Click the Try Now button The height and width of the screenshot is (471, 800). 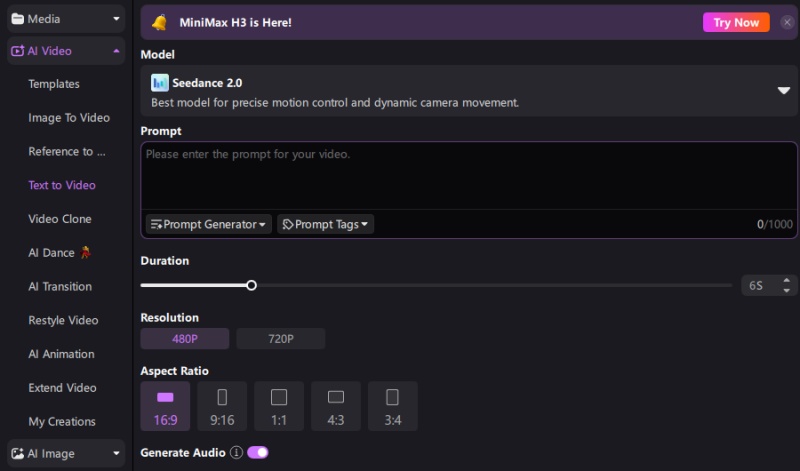pos(736,22)
